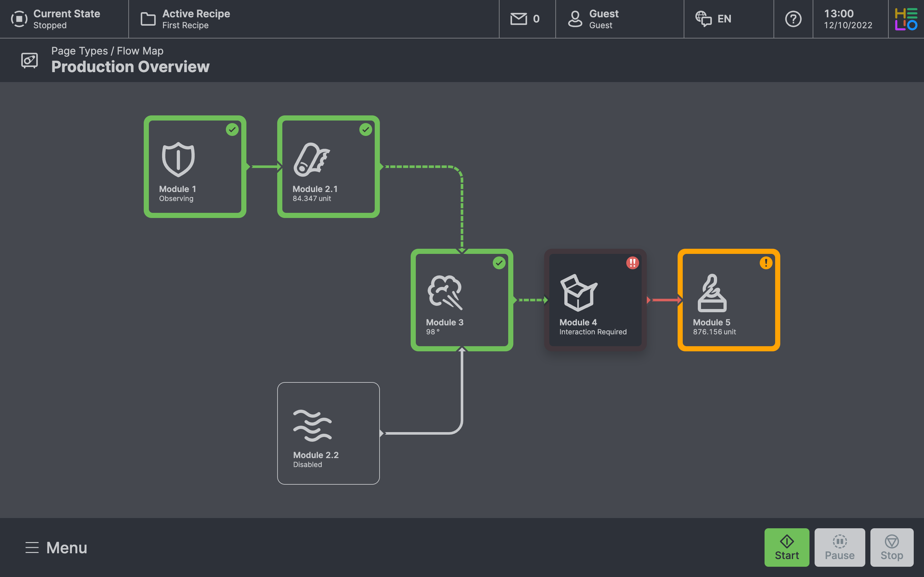Open the messages envelope showing 0
Image resolution: width=924 pixels, height=577 pixels.
(x=526, y=19)
